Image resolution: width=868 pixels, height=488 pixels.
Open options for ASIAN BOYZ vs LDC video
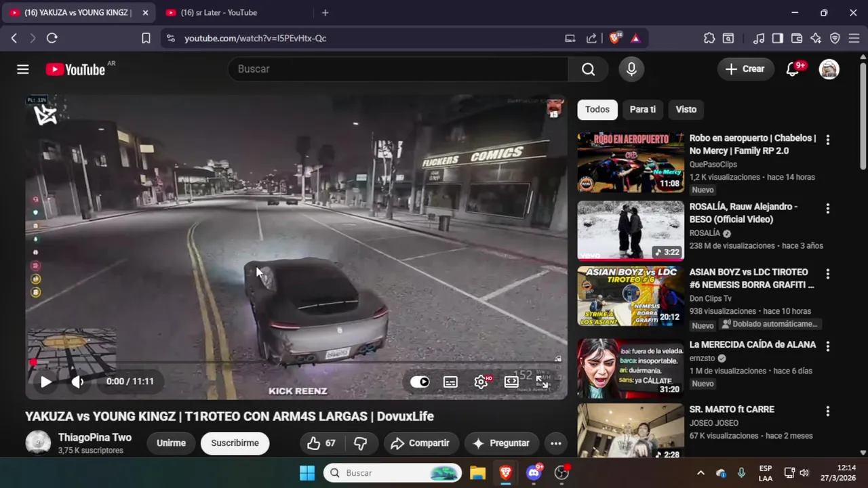coord(827,274)
